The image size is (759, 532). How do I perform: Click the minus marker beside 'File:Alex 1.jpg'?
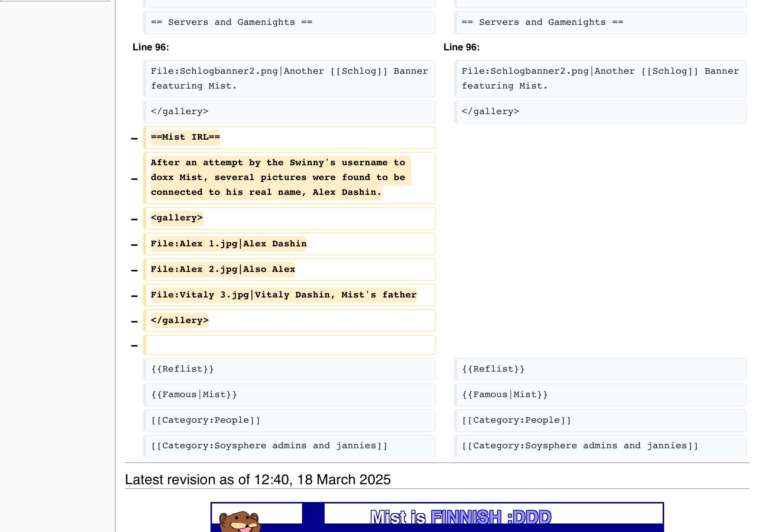[134, 245]
